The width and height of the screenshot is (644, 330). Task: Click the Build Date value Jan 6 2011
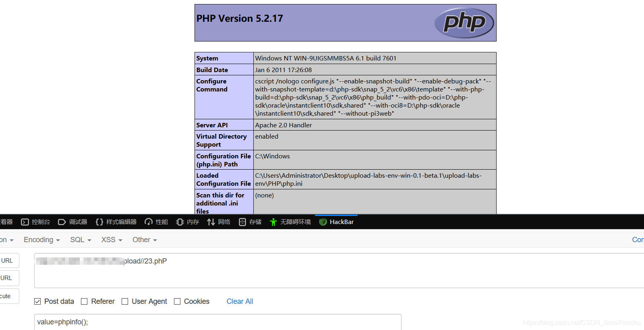(283, 70)
